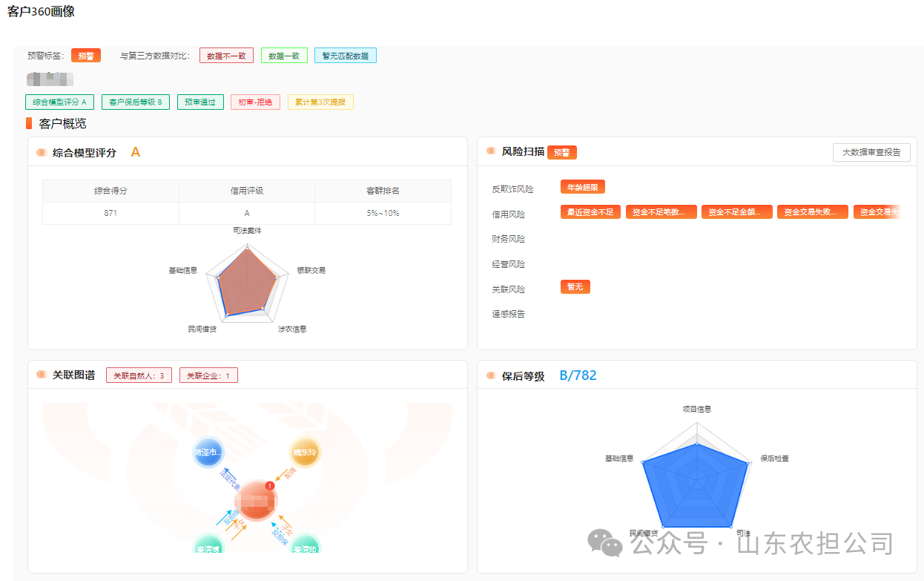This screenshot has height=581, width=924.
Task: Click the 最近资金不足 credit risk tag
Action: (x=590, y=212)
